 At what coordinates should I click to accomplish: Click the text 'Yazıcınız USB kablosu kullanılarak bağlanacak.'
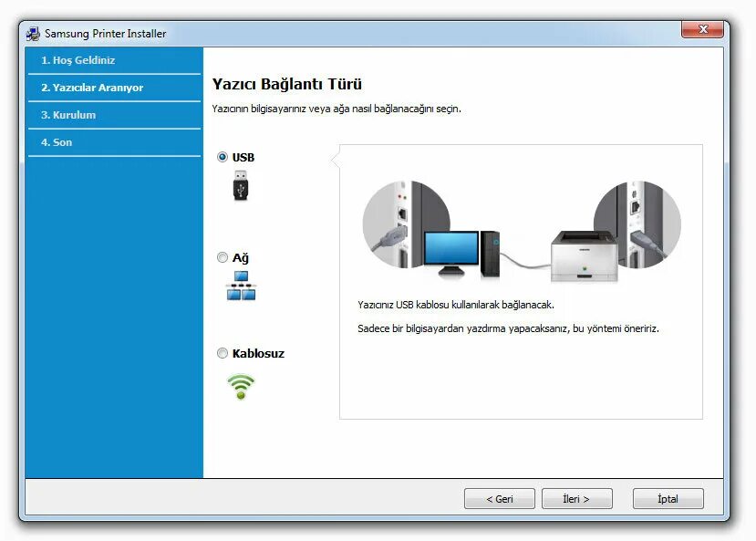pos(456,305)
